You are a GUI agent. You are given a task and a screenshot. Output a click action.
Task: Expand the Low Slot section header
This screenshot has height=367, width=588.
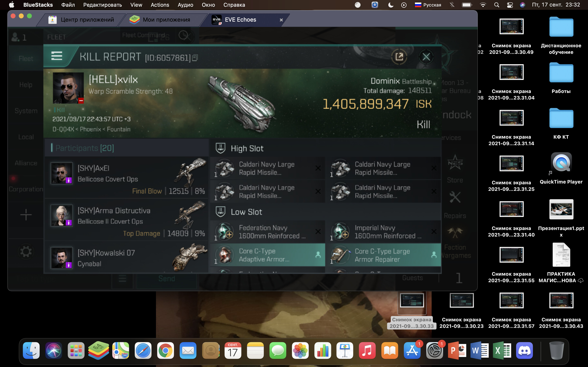[246, 212]
